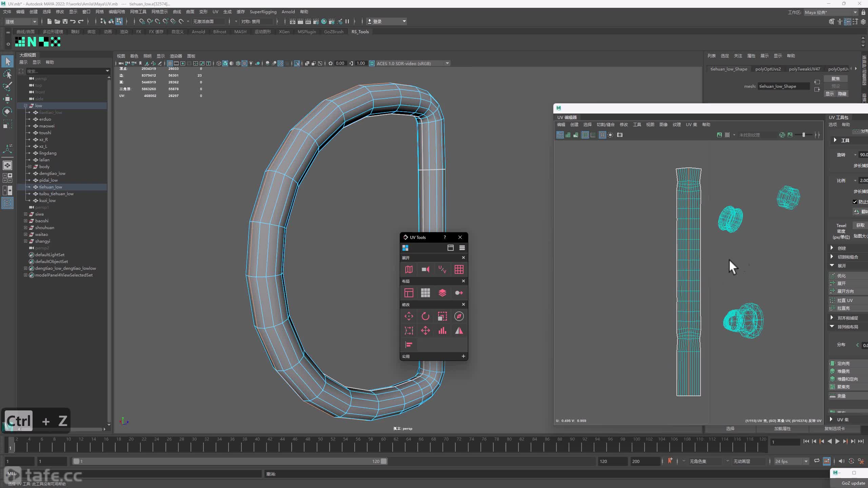Collapse the low group in outliner
The image size is (868, 488).
pos(25,106)
